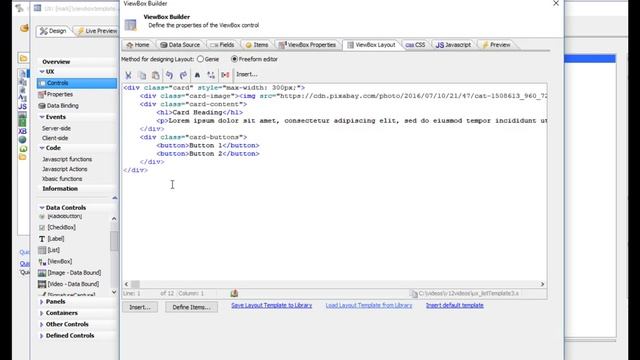Click the ViewBox Builder header icon
The image size is (640, 360).
pos(131,24)
